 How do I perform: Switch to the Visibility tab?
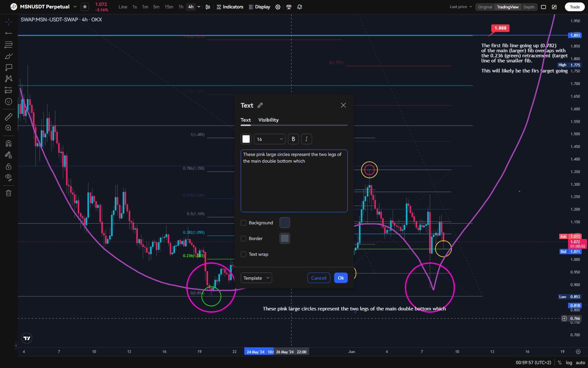pyautogui.click(x=268, y=120)
